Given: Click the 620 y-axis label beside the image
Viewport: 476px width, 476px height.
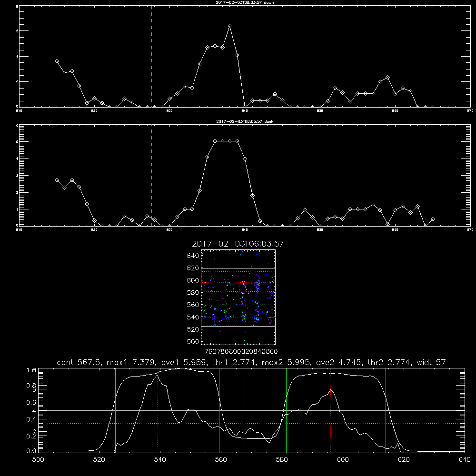Looking at the screenshot, I should tap(193, 268).
